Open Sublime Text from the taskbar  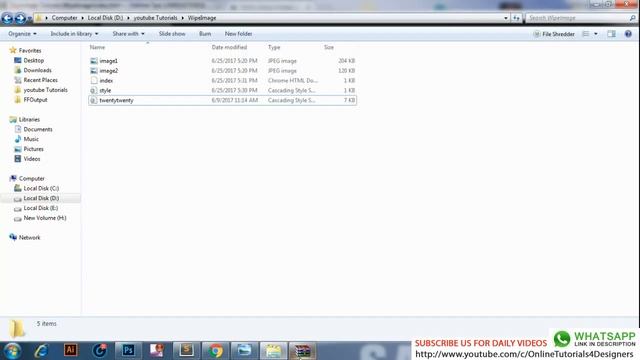(187, 350)
